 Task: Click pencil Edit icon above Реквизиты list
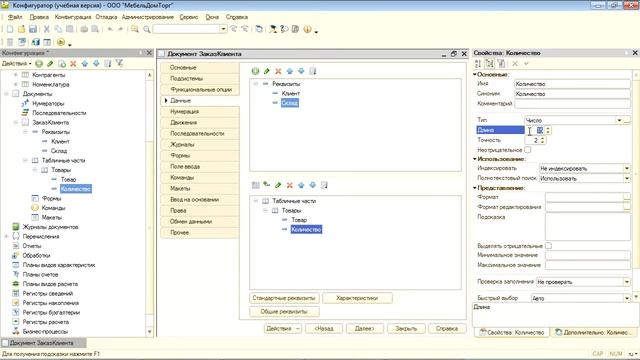tap(267, 71)
